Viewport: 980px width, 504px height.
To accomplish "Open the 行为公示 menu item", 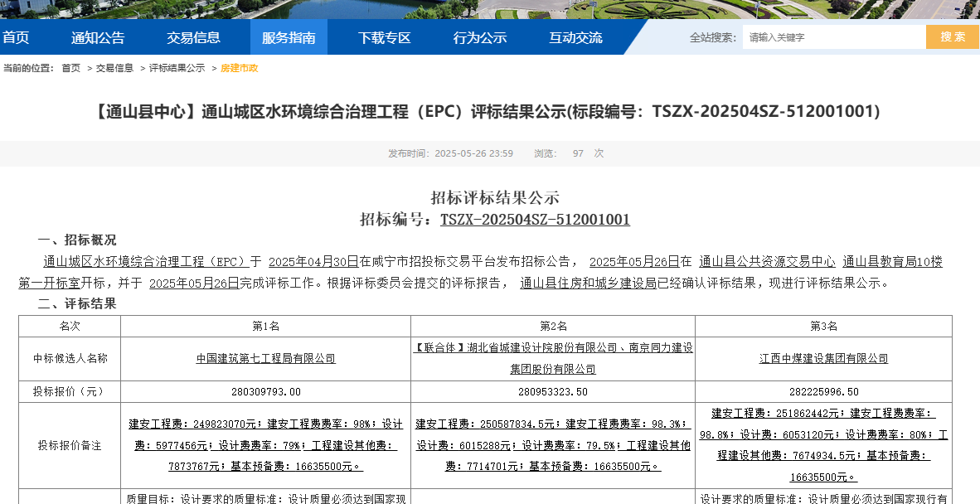I will click(480, 37).
